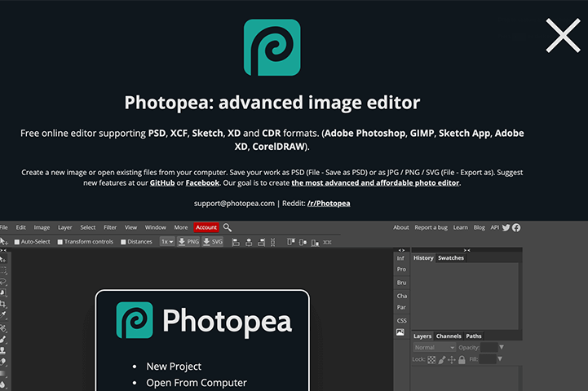
Task: Click align top edges icon
Action: point(291,242)
